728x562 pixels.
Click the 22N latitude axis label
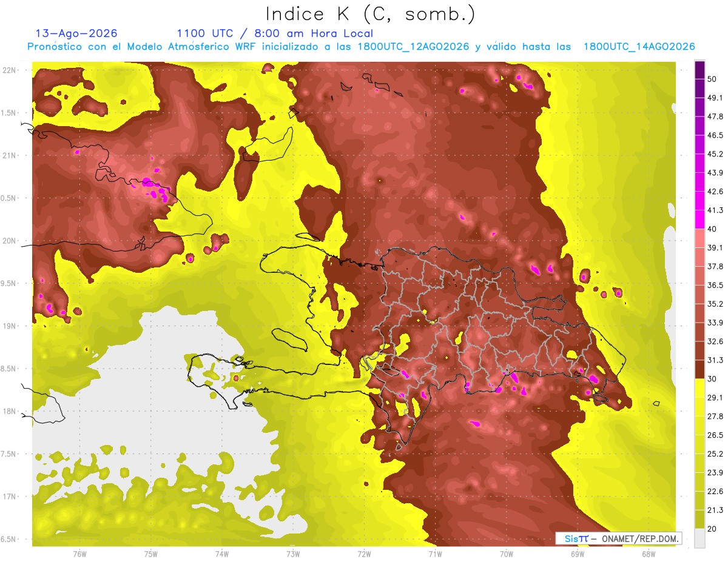[x=10, y=70]
